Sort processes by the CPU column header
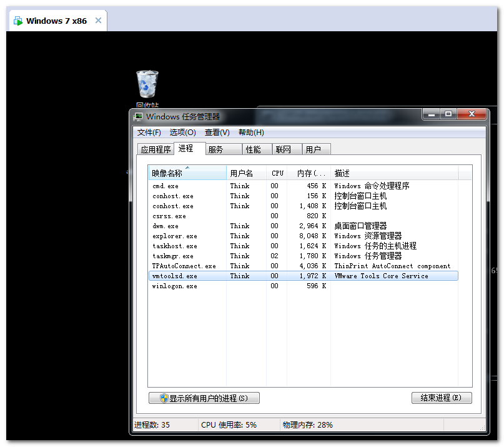The image size is (504, 447). [x=277, y=173]
